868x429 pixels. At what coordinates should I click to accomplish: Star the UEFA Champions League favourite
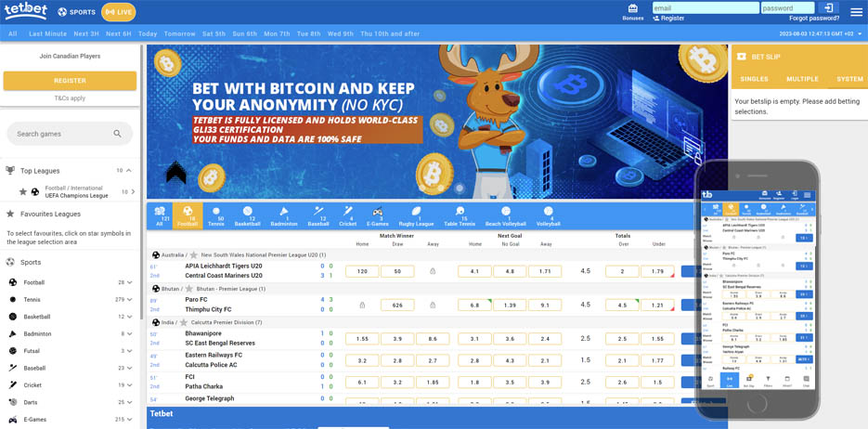[x=22, y=191]
